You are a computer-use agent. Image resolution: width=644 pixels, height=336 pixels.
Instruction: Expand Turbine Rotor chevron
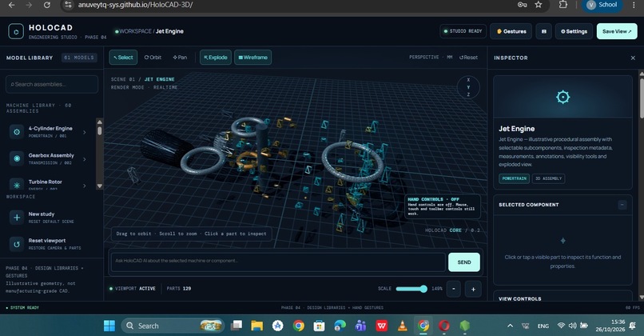[85, 186]
